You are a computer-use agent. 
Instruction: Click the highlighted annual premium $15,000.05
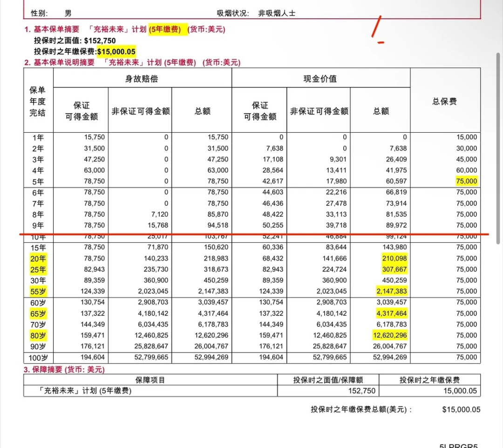116,52
